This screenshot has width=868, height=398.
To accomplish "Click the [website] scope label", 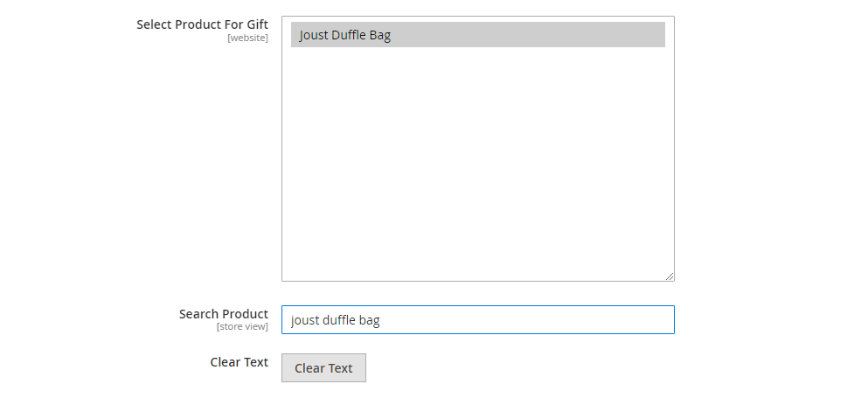I will click(x=247, y=38).
